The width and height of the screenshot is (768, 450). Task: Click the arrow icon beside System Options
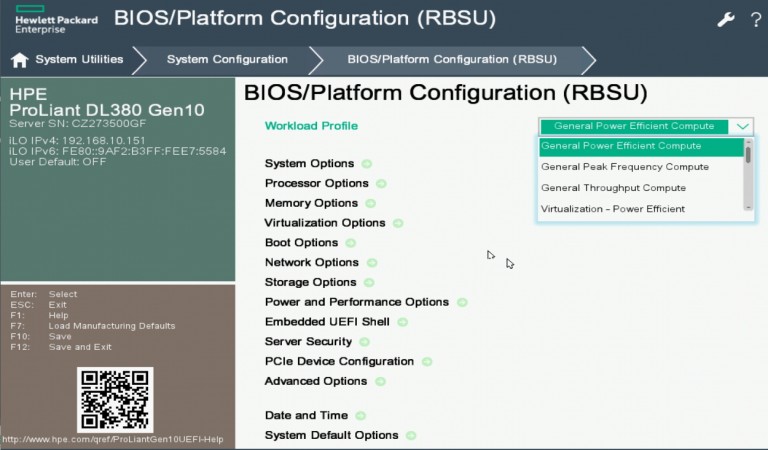pyautogui.click(x=367, y=163)
